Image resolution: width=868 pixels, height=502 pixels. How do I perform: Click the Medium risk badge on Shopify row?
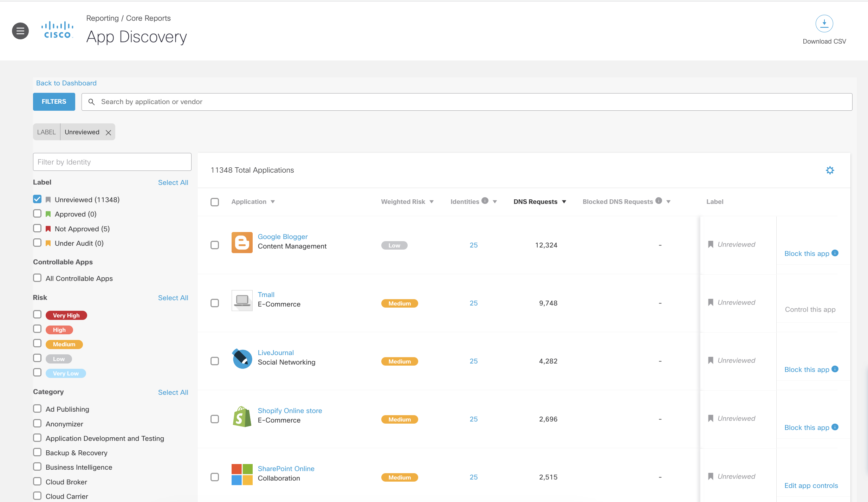[x=400, y=419]
